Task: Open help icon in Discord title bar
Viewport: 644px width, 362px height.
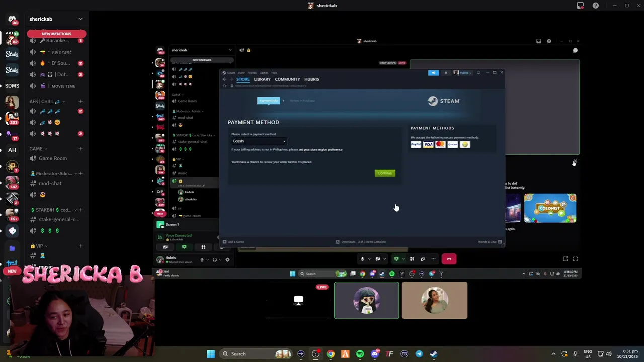Action: [x=596, y=6]
